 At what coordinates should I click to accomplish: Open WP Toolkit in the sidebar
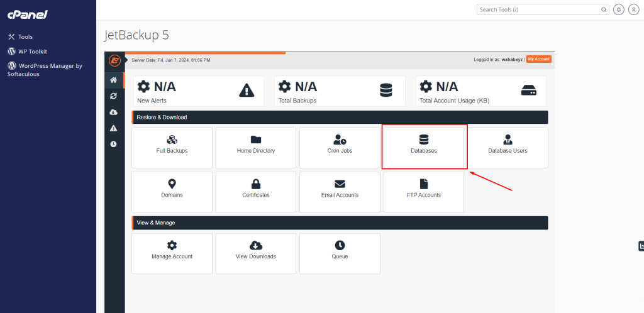click(x=32, y=52)
